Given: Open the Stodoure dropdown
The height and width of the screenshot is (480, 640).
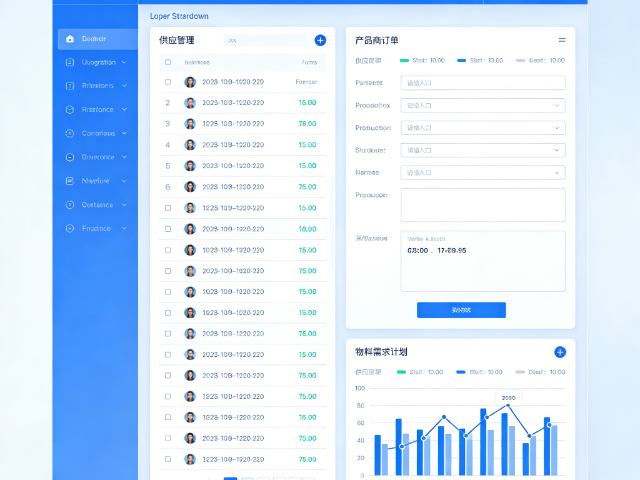Looking at the screenshot, I should coord(483,150).
